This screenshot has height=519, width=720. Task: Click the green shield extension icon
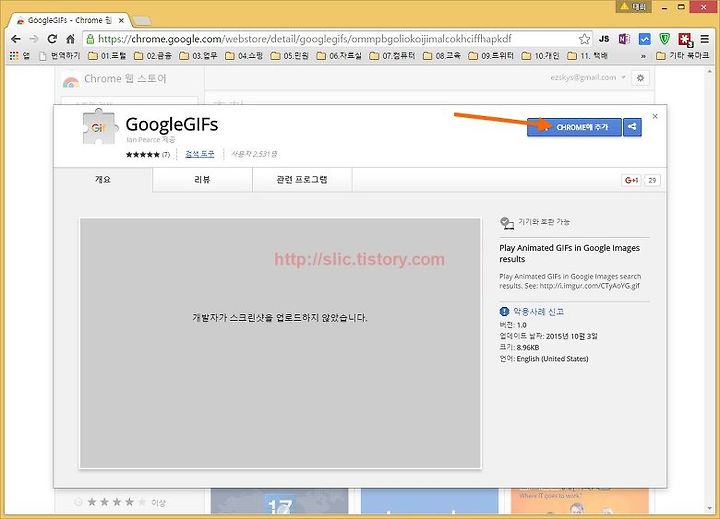coord(664,39)
